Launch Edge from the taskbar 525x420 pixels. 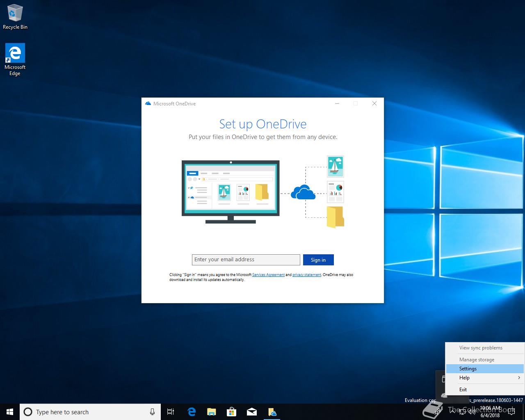click(x=192, y=412)
